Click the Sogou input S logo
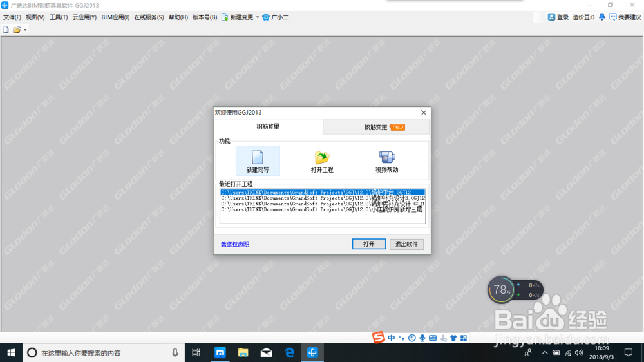The height and width of the screenshot is (362, 644). pyautogui.click(x=378, y=338)
